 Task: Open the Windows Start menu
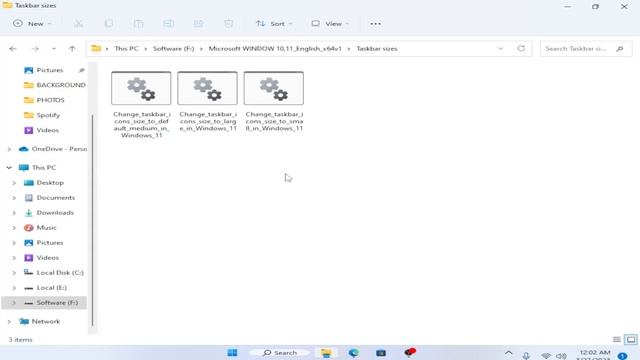tap(232, 353)
